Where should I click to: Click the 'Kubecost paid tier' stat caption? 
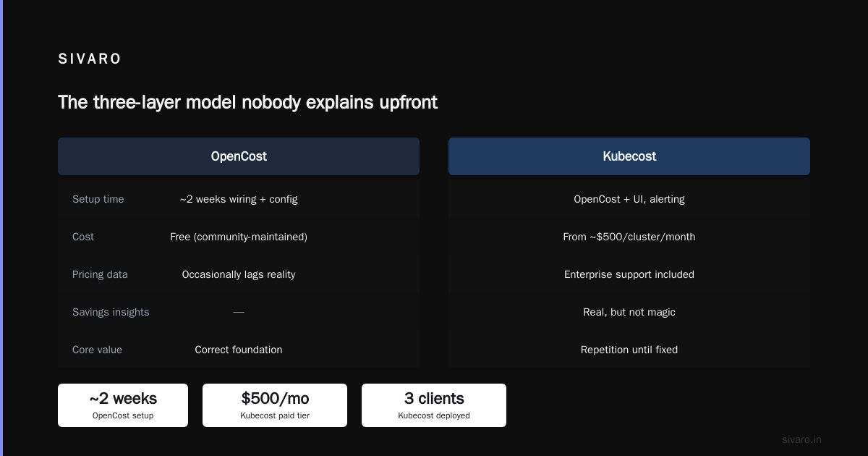[275, 415]
